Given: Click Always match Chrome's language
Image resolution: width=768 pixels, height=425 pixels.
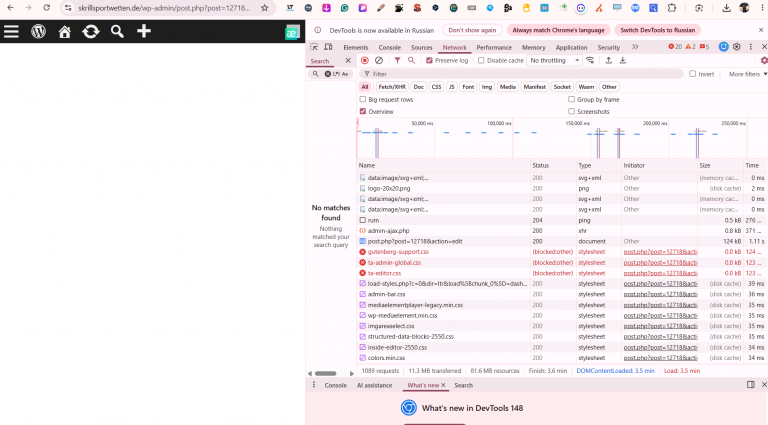Looking at the screenshot, I should (558, 30).
